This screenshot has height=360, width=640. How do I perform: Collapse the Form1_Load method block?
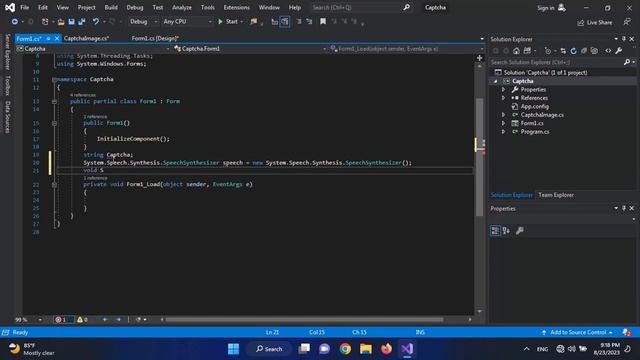[x=54, y=184]
